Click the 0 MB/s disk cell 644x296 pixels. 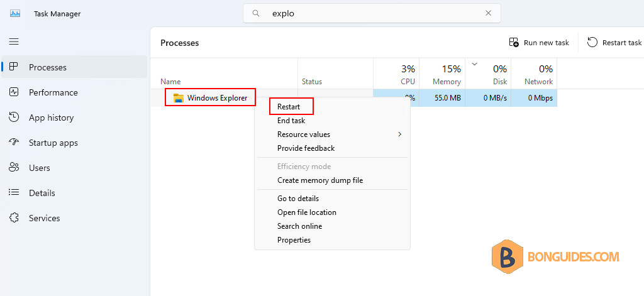(488, 97)
